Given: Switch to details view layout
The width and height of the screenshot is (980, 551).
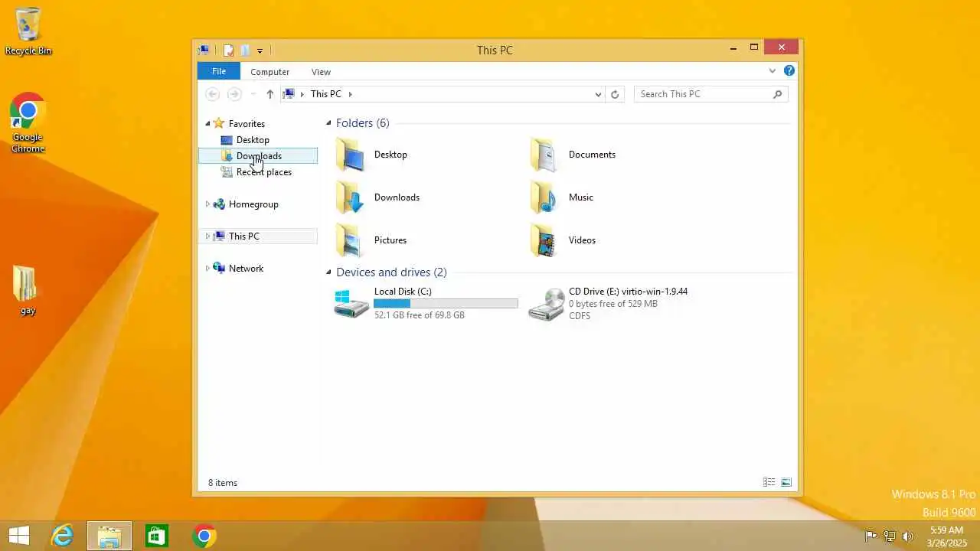Looking at the screenshot, I should [769, 482].
